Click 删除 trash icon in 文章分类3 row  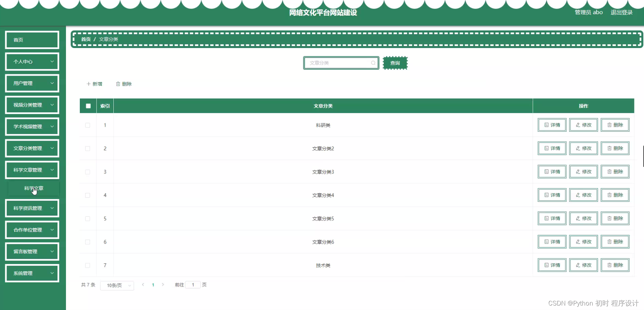(x=609, y=172)
